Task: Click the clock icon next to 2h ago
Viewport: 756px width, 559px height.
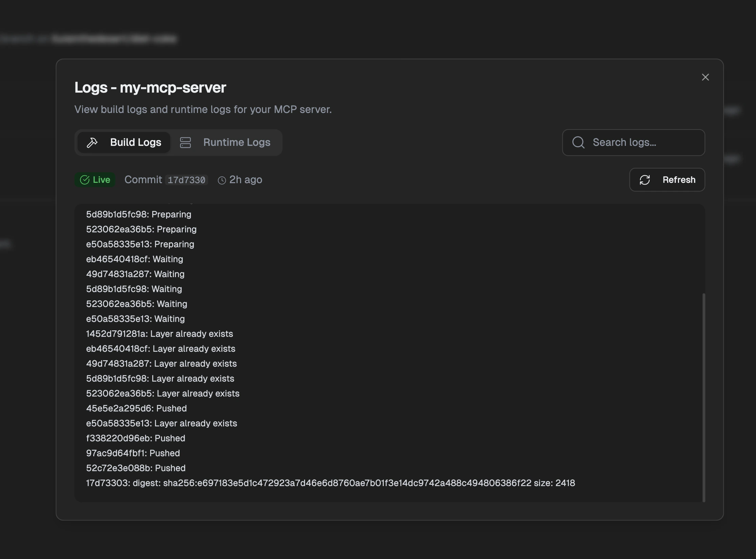Action: click(x=222, y=180)
